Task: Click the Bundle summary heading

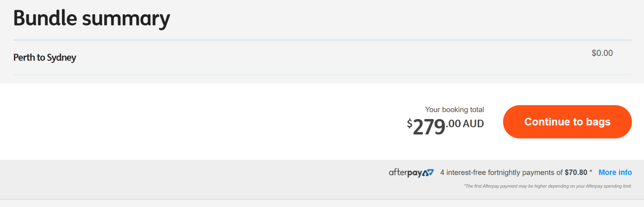Action: pos(92,18)
